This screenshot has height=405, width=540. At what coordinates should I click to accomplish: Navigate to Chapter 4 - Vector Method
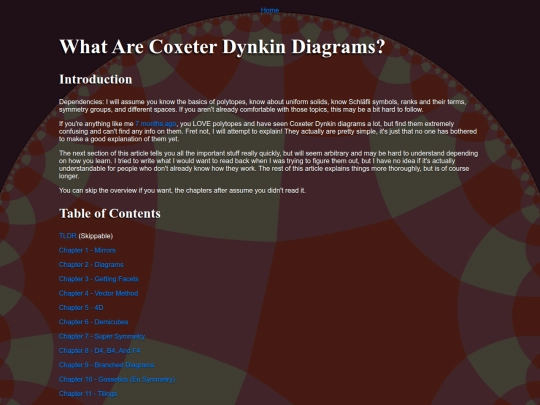[98, 293]
